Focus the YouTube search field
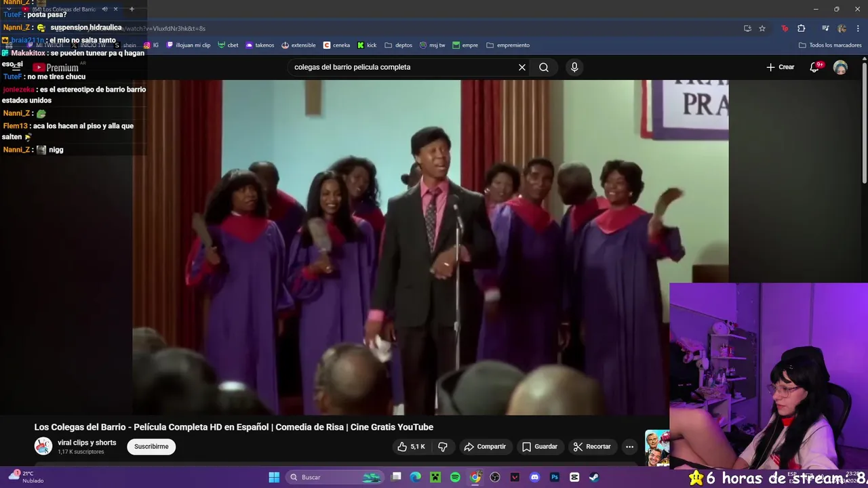Image resolution: width=868 pixels, height=488 pixels. tap(403, 67)
